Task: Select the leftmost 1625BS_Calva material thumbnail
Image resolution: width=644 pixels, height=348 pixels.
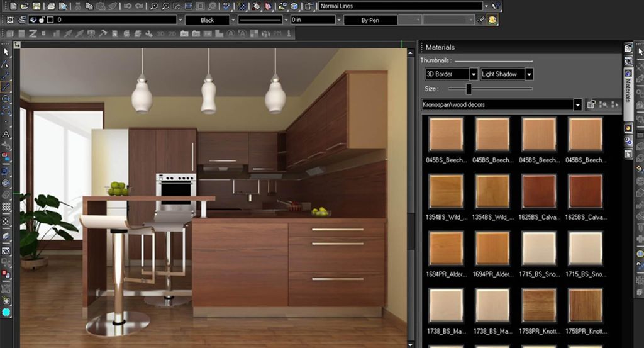Action: click(538, 191)
